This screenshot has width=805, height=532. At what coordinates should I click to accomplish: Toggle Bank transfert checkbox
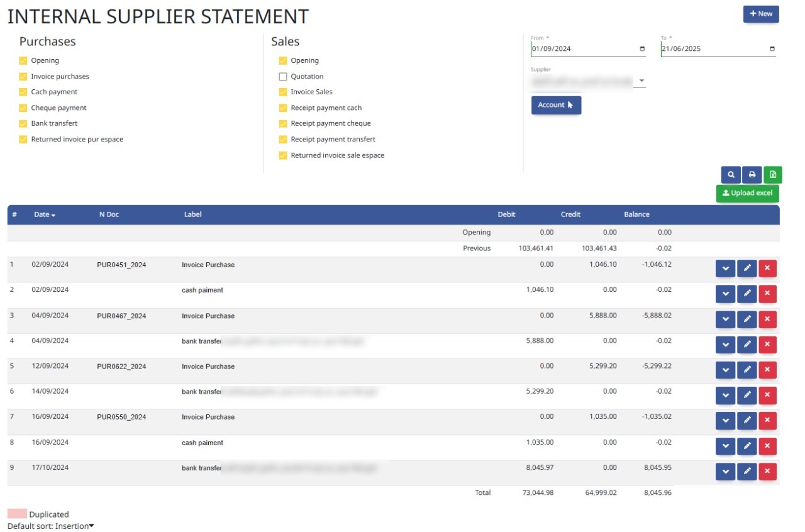point(23,124)
